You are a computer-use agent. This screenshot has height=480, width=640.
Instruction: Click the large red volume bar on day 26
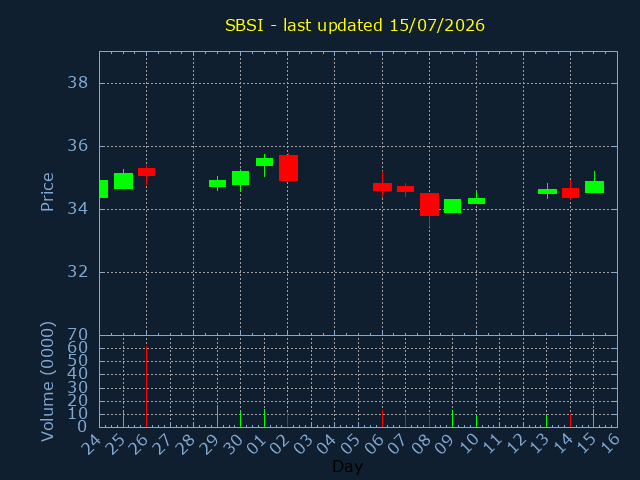147,387
